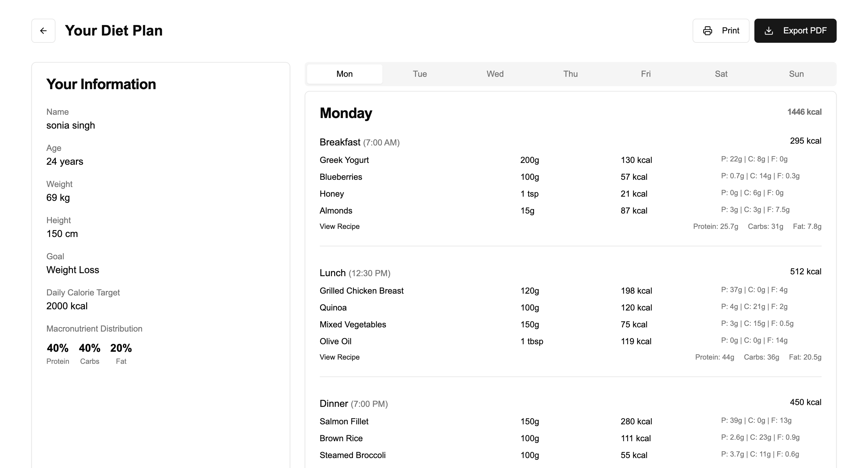Screen dimensions: 868x468
Task: Click the Greek Yogurt food item
Action: point(344,160)
